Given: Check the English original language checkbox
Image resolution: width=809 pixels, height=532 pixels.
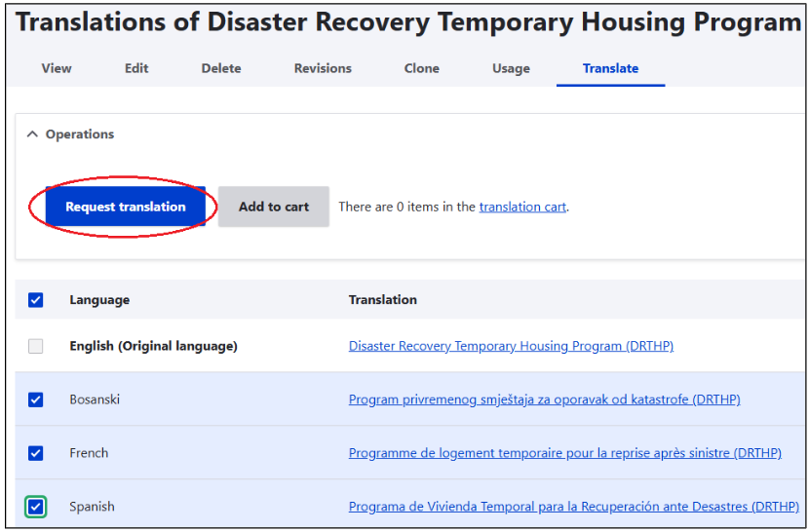Looking at the screenshot, I should tap(36, 346).
